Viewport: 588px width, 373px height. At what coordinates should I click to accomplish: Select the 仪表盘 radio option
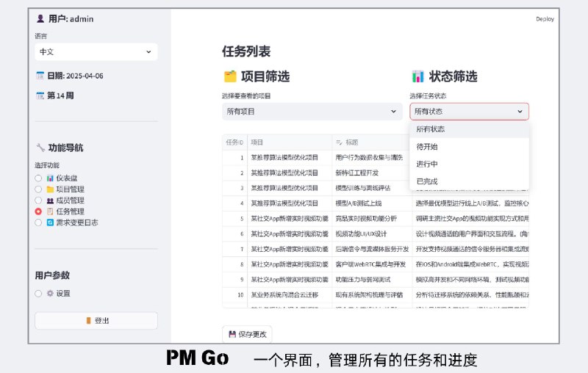[38, 178]
